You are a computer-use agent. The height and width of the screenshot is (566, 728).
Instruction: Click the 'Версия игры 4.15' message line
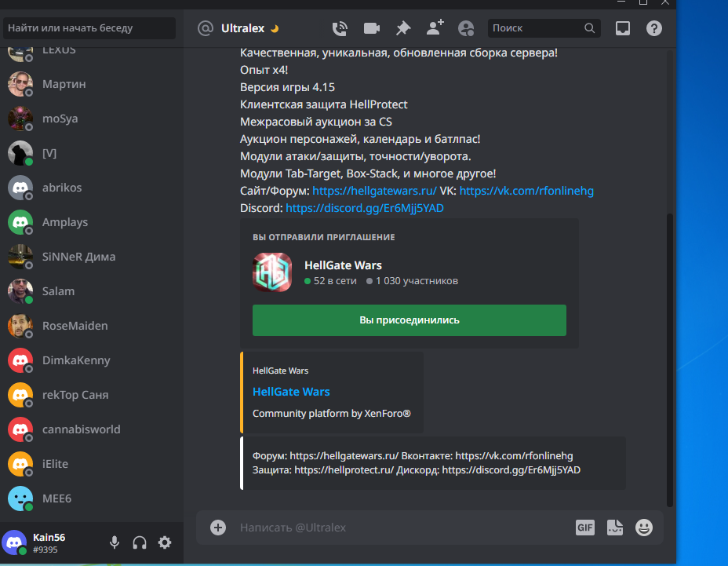pos(287,87)
